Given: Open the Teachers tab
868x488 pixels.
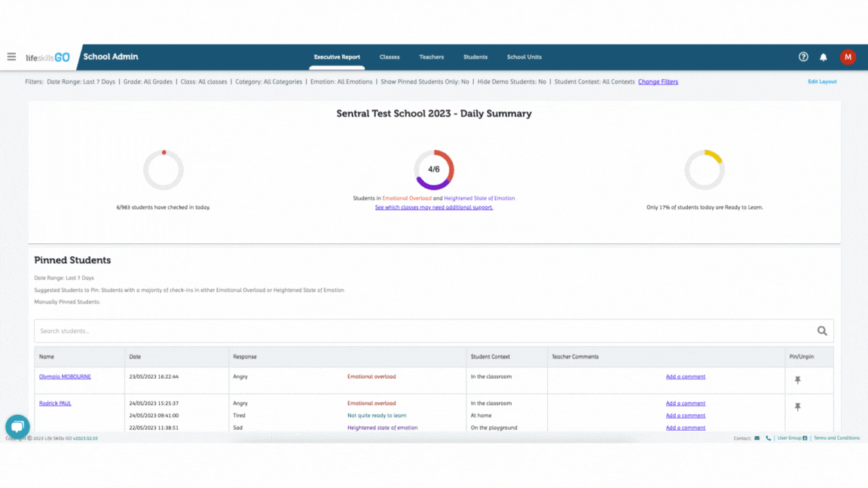Looking at the screenshot, I should 431,57.
